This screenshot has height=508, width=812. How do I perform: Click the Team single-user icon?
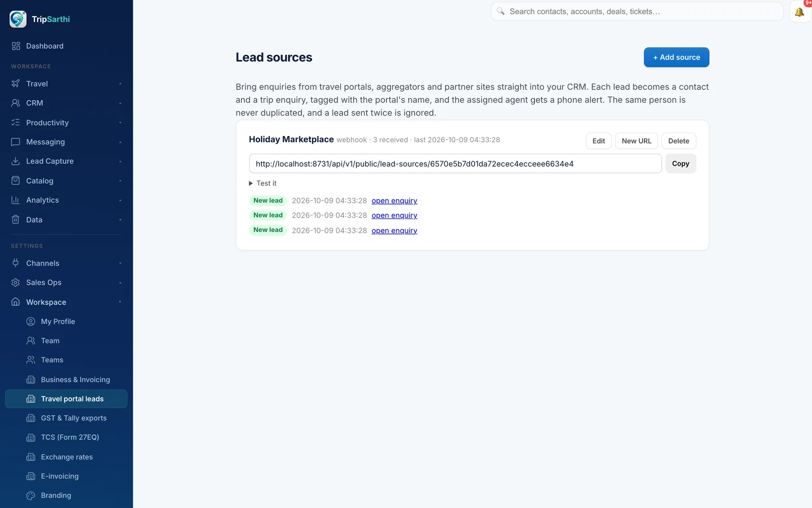(31, 340)
